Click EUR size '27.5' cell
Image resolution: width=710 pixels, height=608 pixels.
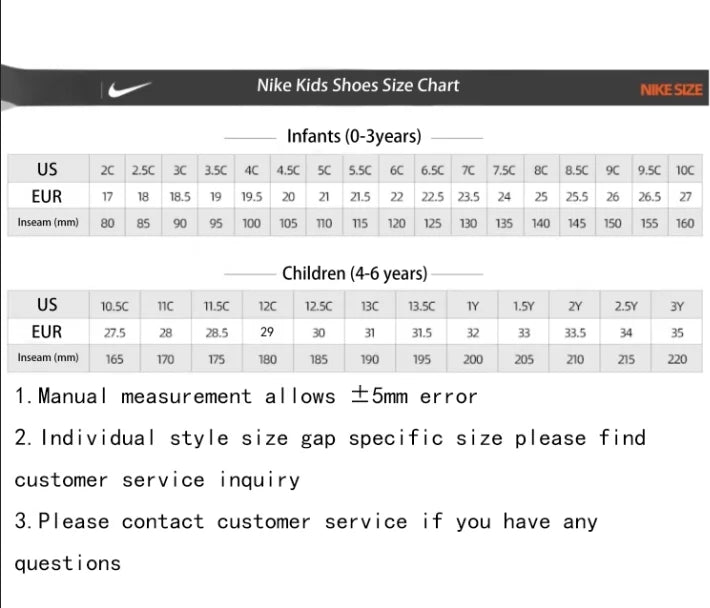115,333
